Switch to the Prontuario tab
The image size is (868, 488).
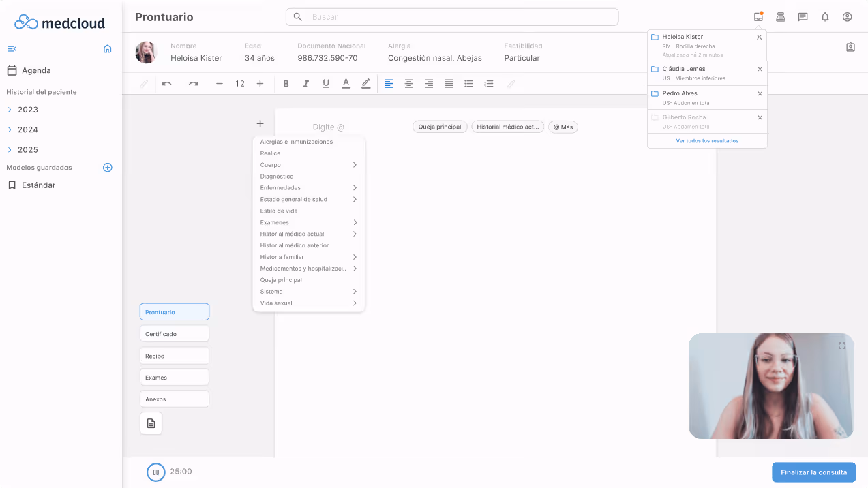coord(175,312)
